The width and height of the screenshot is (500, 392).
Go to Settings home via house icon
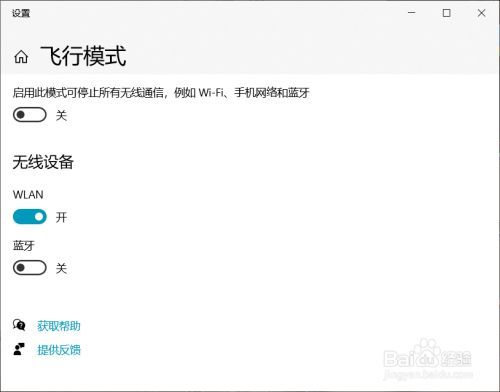click(x=21, y=57)
